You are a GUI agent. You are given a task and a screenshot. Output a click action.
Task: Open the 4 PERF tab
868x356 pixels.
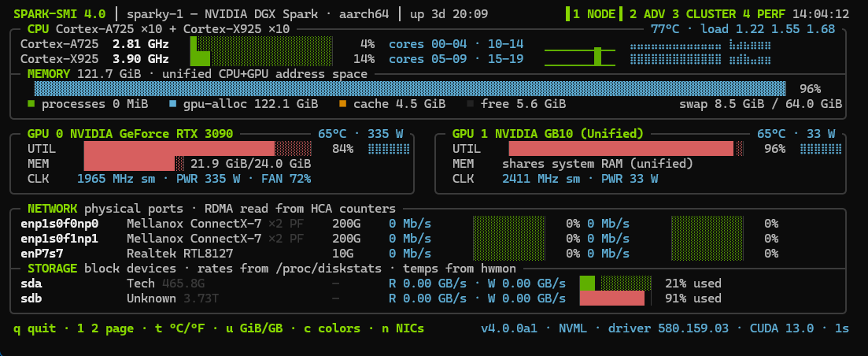click(766, 14)
